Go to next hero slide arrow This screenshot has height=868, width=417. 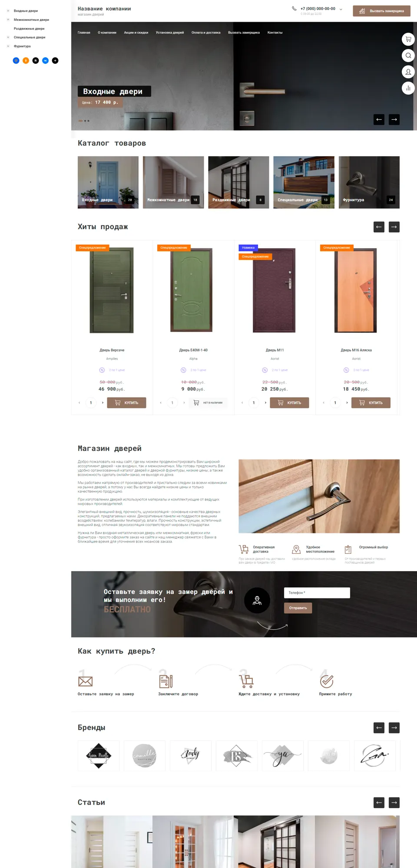pyautogui.click(x=394, y=119)
